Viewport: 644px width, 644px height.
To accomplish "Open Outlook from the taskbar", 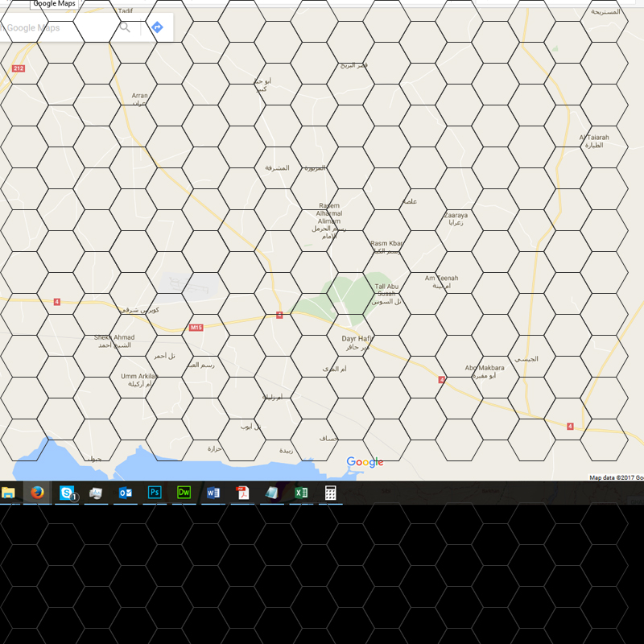I will (126, 493).
